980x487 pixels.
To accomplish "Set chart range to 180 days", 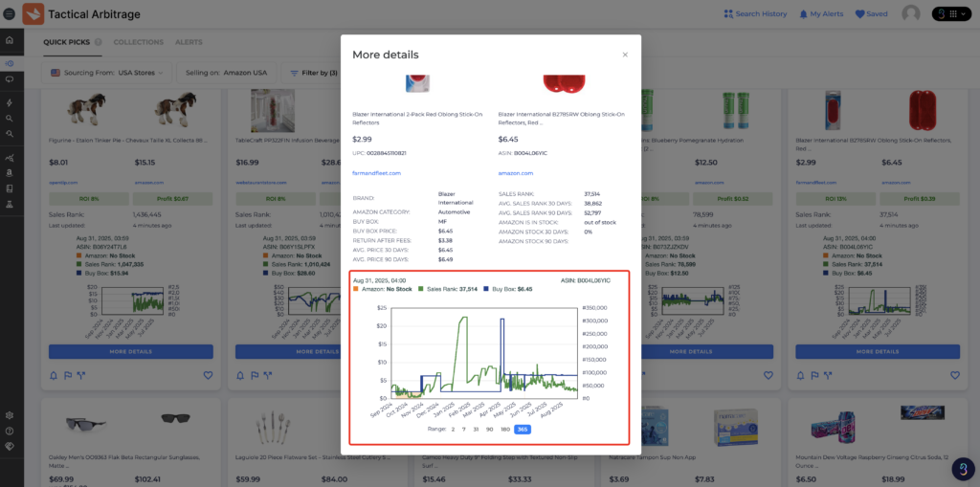I will click(505, 430).
